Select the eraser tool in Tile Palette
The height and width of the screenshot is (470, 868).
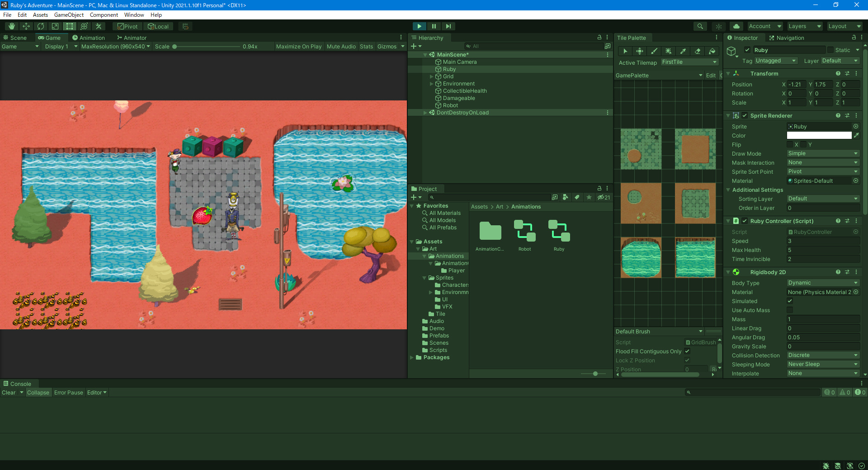[698, 51]
